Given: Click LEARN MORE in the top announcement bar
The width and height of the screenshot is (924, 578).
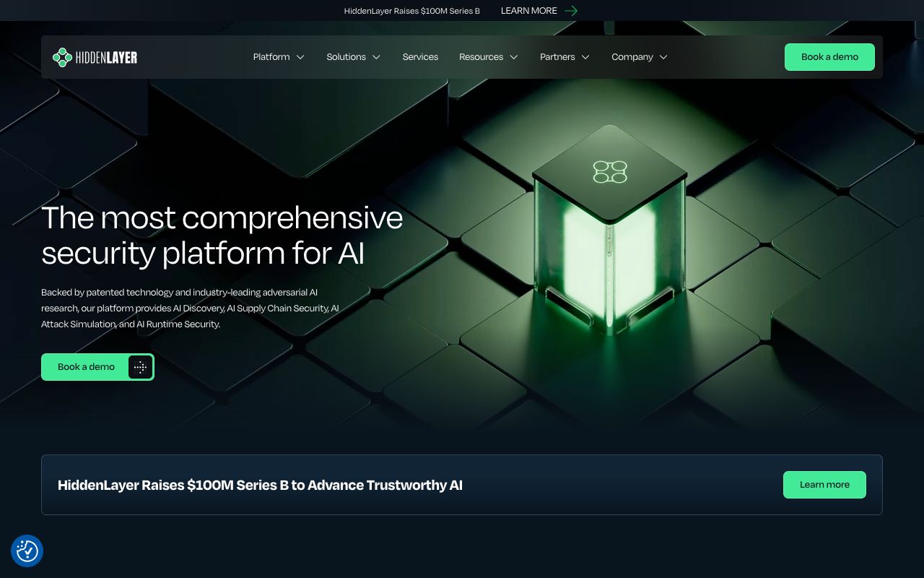Looking at the screenshot, I should click(x=529, y=11).
